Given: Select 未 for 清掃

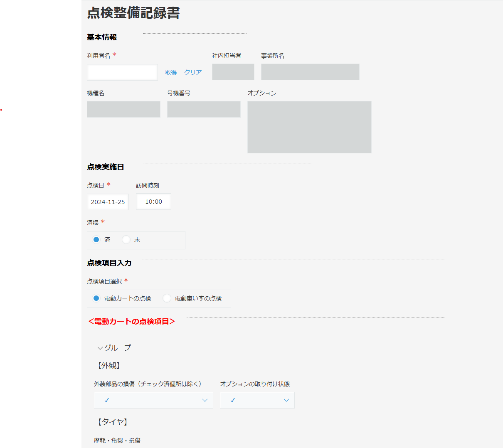Looking at the screenshot, I should (126, 240).
